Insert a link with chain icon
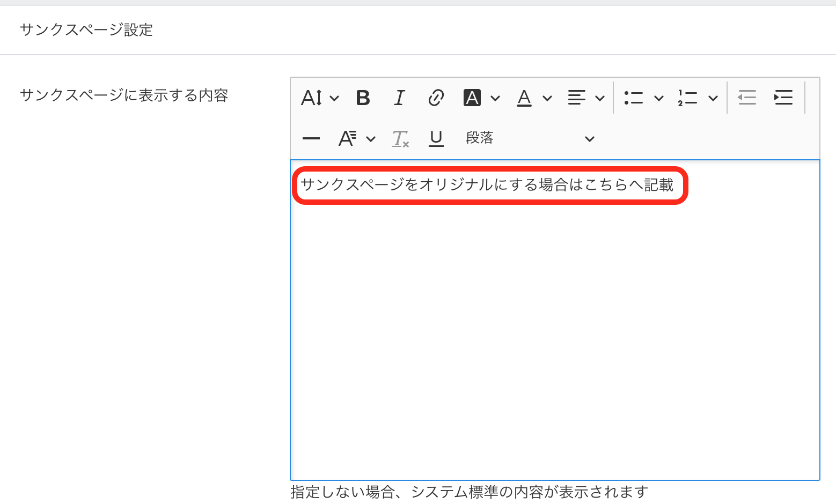836x504 pixels. click(x=436, y=98)
